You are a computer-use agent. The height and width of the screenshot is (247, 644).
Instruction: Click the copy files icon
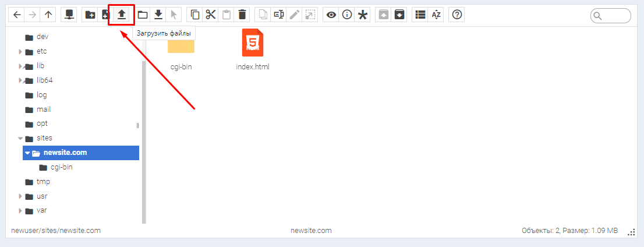click(196, 15)
